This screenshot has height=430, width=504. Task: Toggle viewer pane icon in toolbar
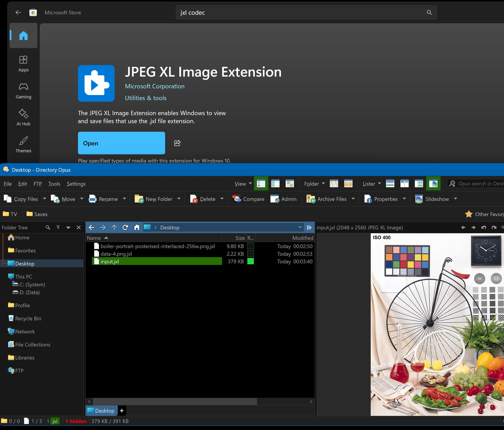pyautogui.click(x=433, y=184)
